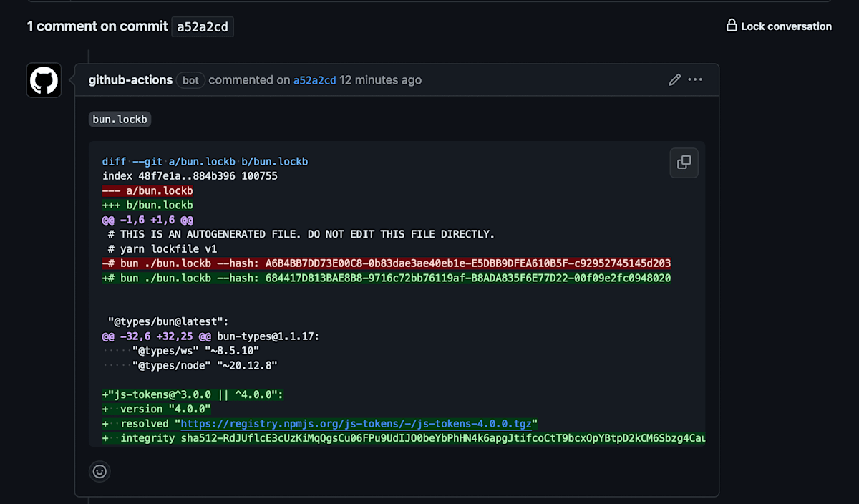Click the 12 minutes ago timestamp

[380, 80]
